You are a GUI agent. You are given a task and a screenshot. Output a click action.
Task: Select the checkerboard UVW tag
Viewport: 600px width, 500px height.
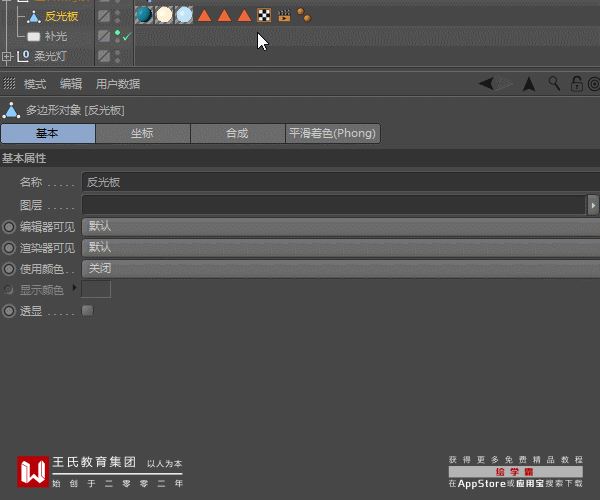(x=264, y=16)
